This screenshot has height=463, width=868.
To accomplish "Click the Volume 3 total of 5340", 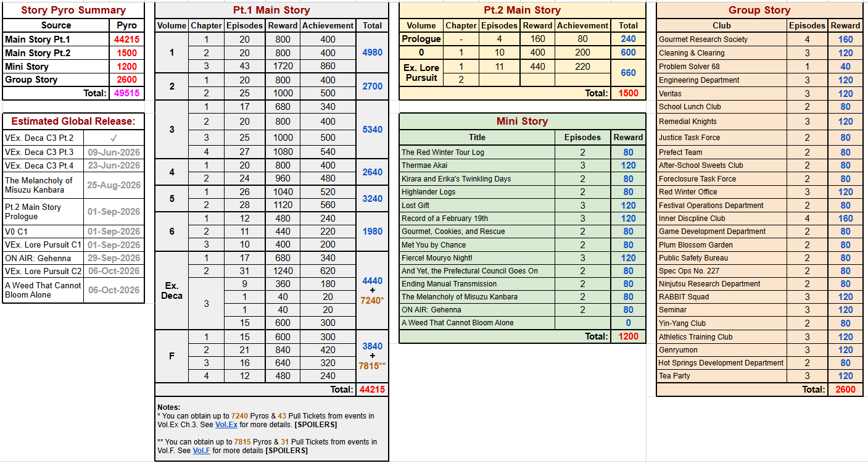I will point(373,130).
